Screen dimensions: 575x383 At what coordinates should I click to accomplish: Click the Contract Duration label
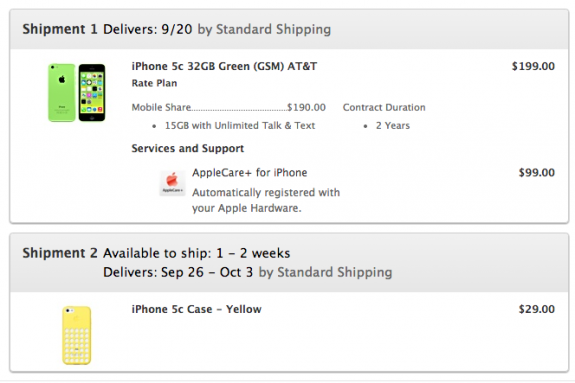tap(384, 107)
